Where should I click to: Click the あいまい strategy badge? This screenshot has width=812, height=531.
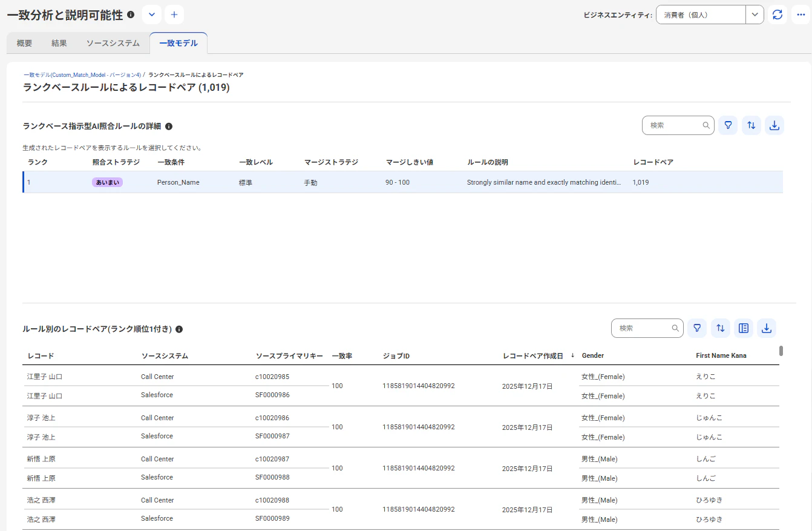pyautogui.click(x=108, y=182)
